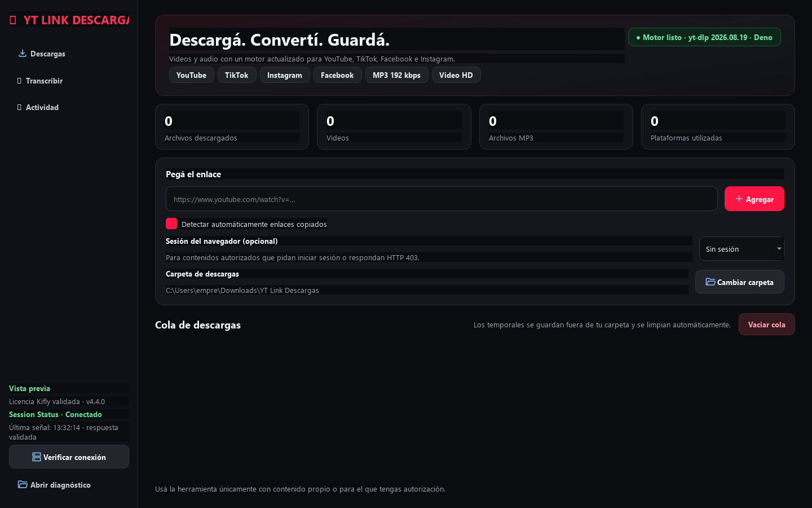Click the Cola de descargas heading
Image resolution: width=812 pixels, height=508 pixels.
(198, 325)
